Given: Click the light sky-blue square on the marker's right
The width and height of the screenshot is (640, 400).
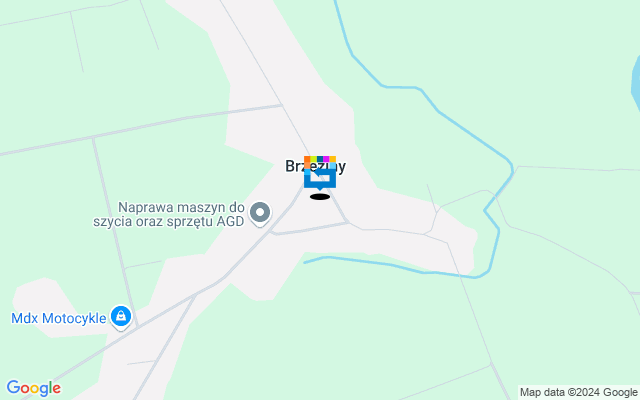Looking at the screenshot, I should 333,166.
